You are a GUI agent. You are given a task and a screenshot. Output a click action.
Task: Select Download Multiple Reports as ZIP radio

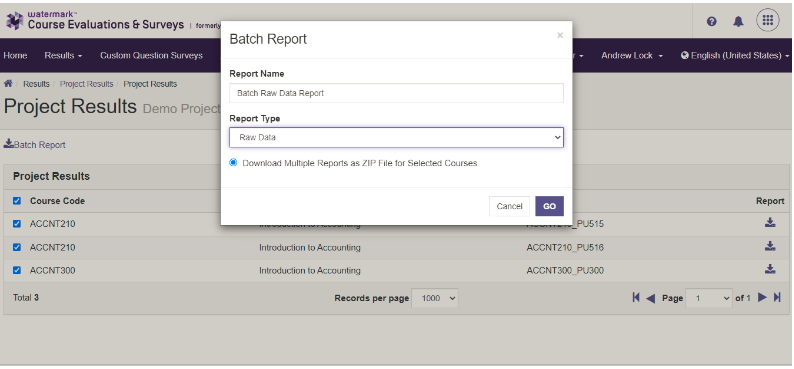point(233,162)
